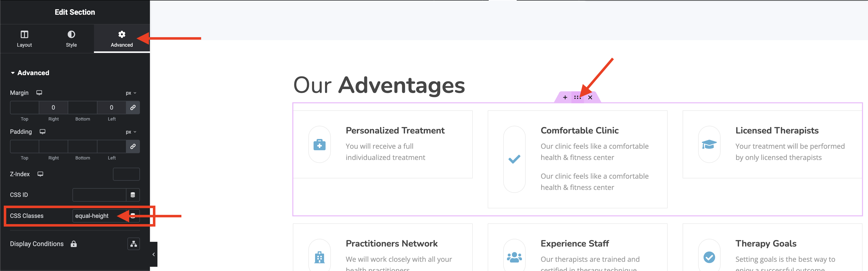868x271 pixels.
Task: Click the Edit Section drag handle
Action: click(x=577, y=98)
